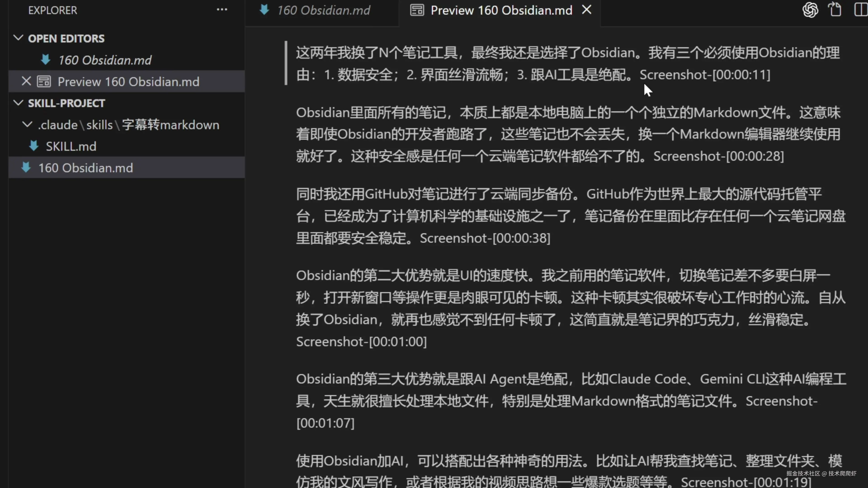Click the OpenAI Codex icon in the title bar
This screenshot has height=488, width=868.
pyautogui.click(x=810, y=10)
